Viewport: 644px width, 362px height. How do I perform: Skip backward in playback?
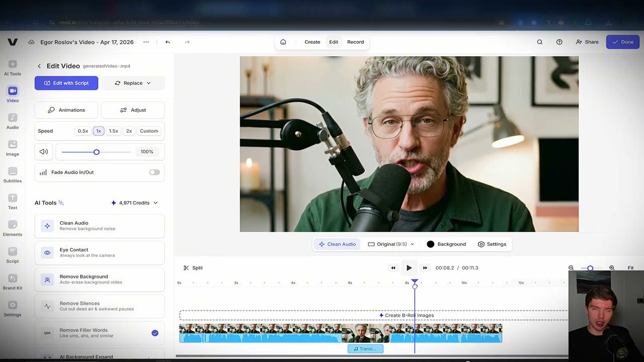[393, 268]
